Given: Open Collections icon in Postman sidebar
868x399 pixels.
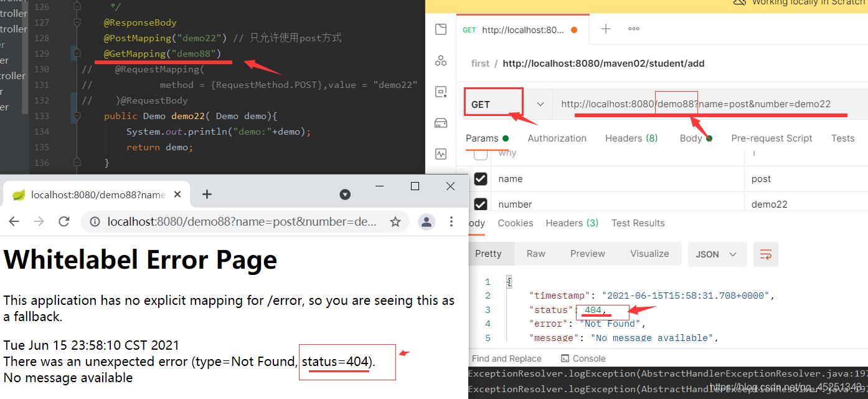Looking at the screenshot, I should click(441, 29).
